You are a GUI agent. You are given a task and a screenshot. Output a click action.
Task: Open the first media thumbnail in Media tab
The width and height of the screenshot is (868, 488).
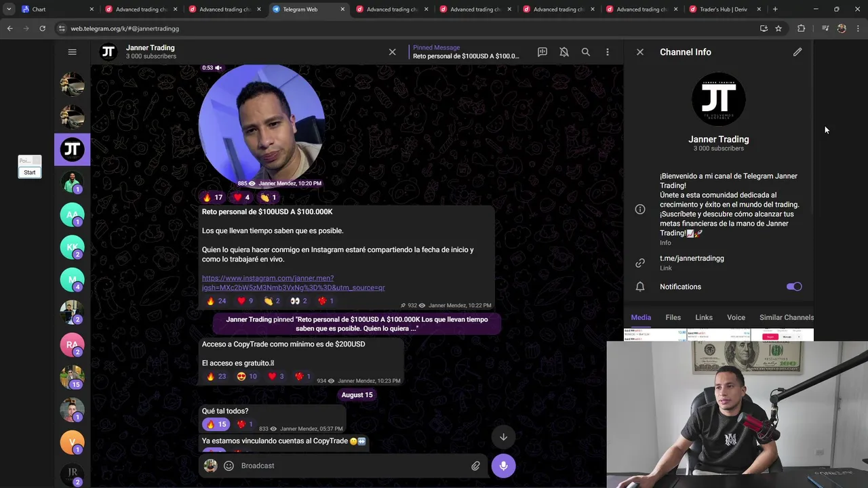click(655, 335)
